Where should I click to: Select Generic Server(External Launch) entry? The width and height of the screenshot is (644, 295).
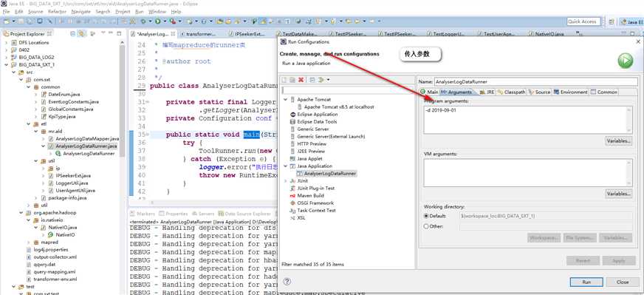click(327, 136)
